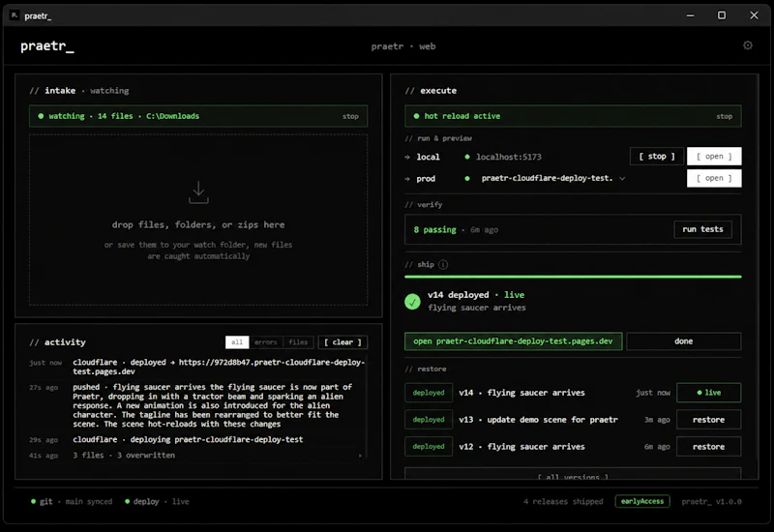Expand the prod deployment dropdown chevron
774x532 pixels.
(622, 179)
